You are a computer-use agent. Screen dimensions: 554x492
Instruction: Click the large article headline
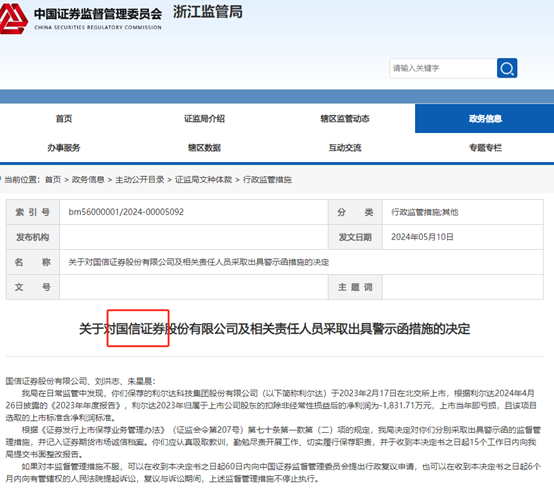click(x=275, y=329)
